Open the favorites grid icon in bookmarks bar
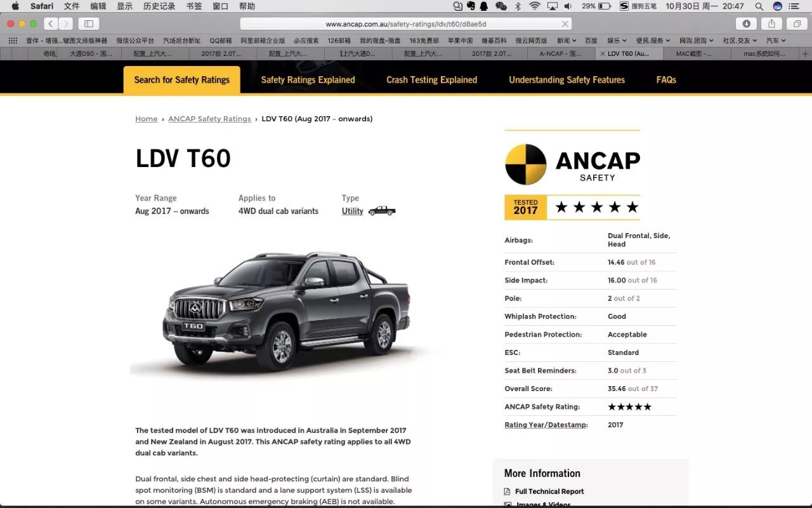This screenshot has height=508, width=812. [x=12, y=41]
